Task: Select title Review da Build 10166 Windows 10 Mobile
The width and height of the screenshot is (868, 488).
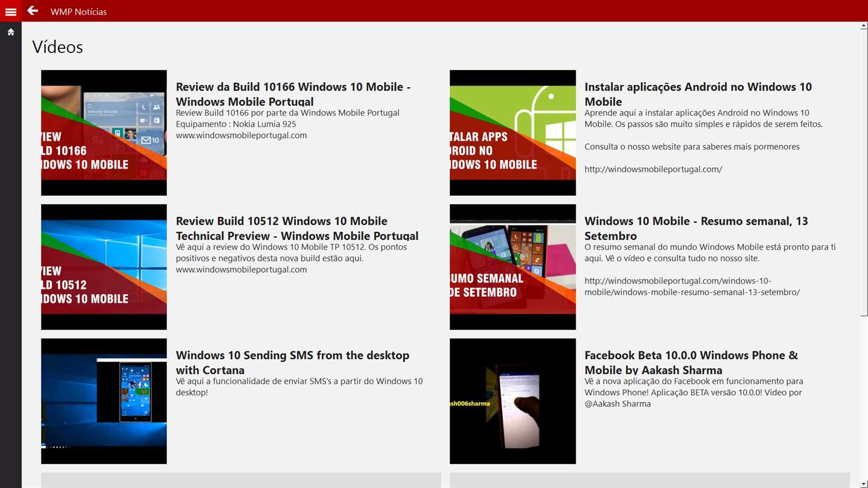Action: tap(293, 94)
